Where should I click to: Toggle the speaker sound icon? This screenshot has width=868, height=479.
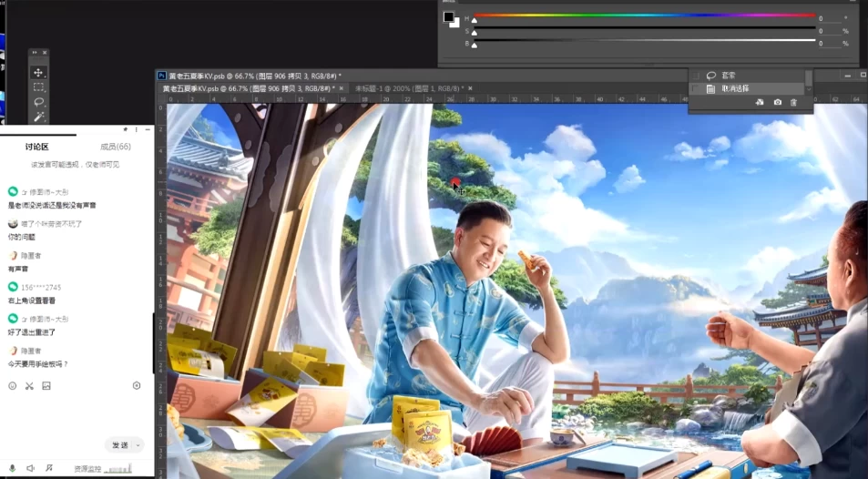pos(30,468)
